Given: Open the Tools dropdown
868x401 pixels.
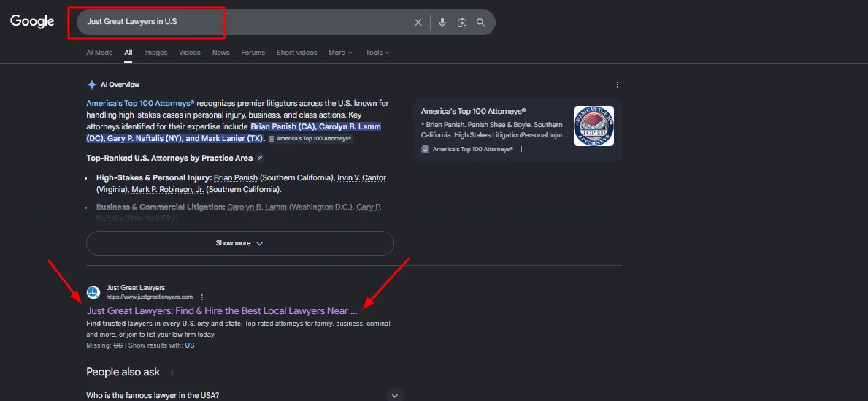Looking at the screenshot, I should [x=377, y=53].
